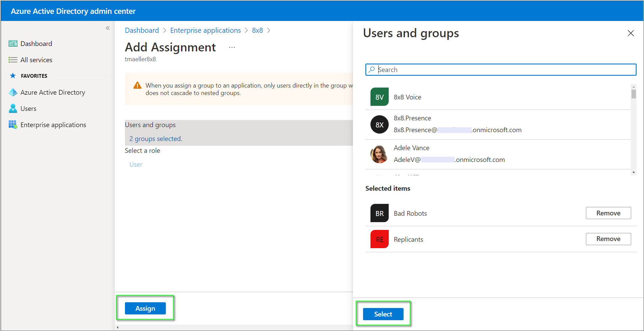Select 8x8 Voice from the list
644x331 pixels.
(498, 97)
